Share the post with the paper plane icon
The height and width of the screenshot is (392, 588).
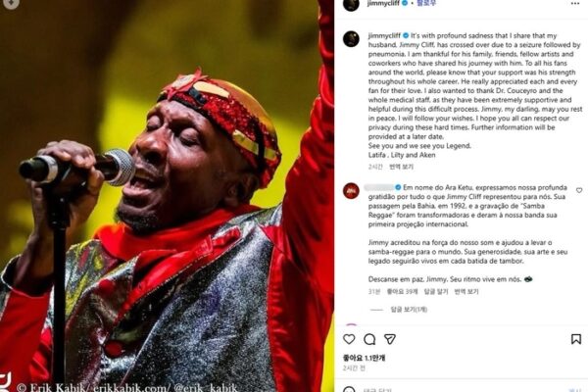click(390, 339)
